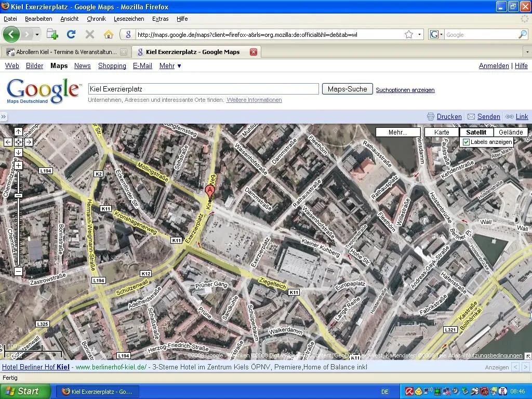
Task: Pan the map up with the arrow
Action: point(18,132)
